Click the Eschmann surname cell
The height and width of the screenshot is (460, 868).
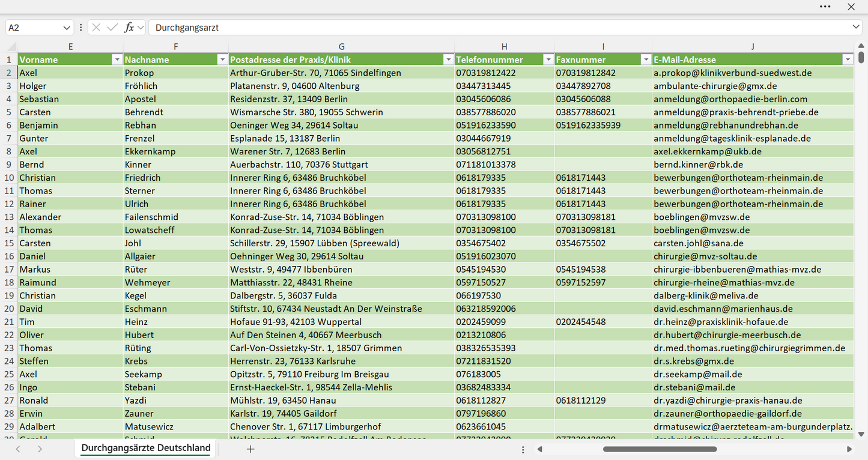pyautogui.click(x=175, y=309)
